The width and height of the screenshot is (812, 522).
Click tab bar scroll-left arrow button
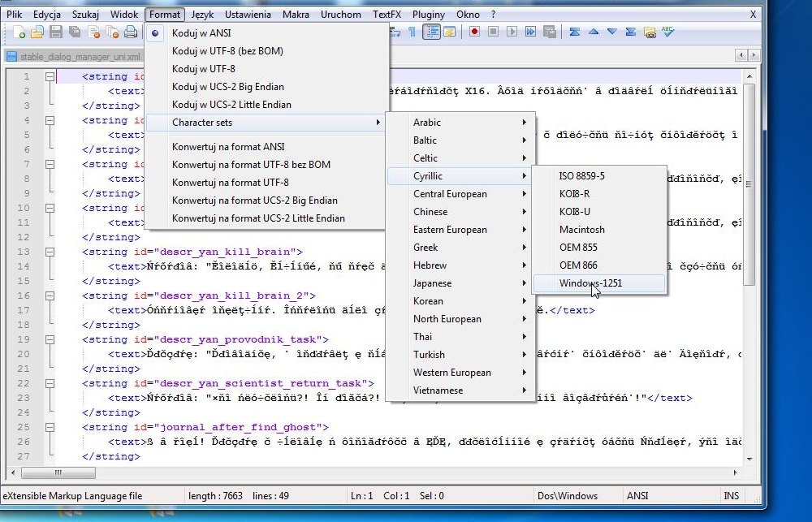(741, 54)
